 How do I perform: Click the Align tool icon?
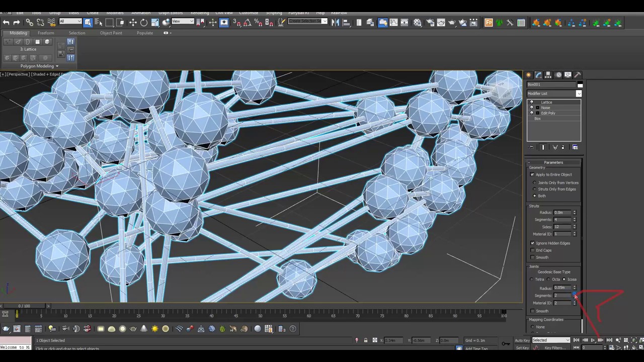(346, 23)
